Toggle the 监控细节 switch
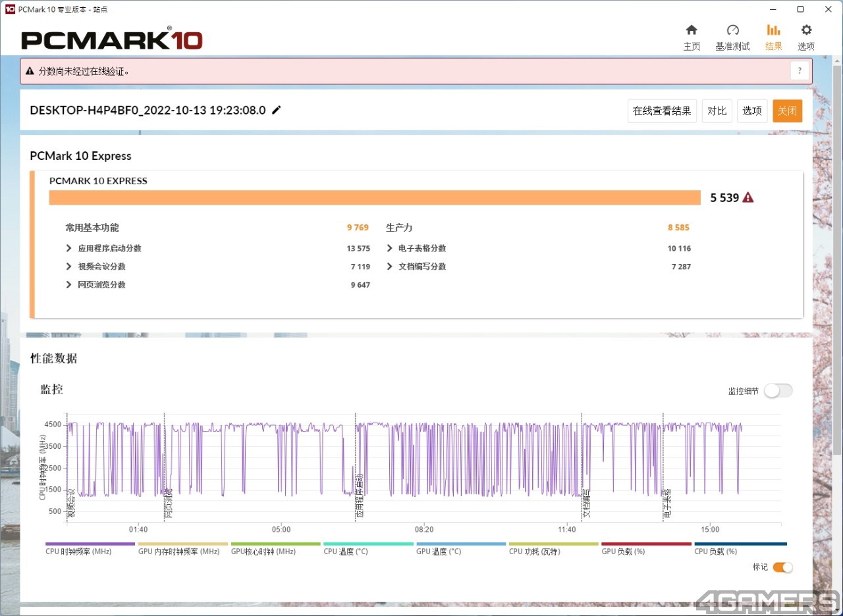This screenshot has width=843, height=616. point(778,391)
